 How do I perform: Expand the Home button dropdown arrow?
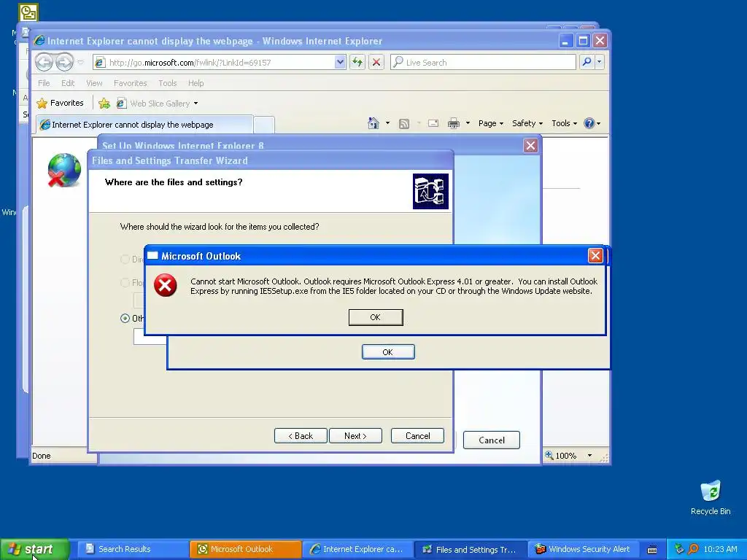coord(387,123)
